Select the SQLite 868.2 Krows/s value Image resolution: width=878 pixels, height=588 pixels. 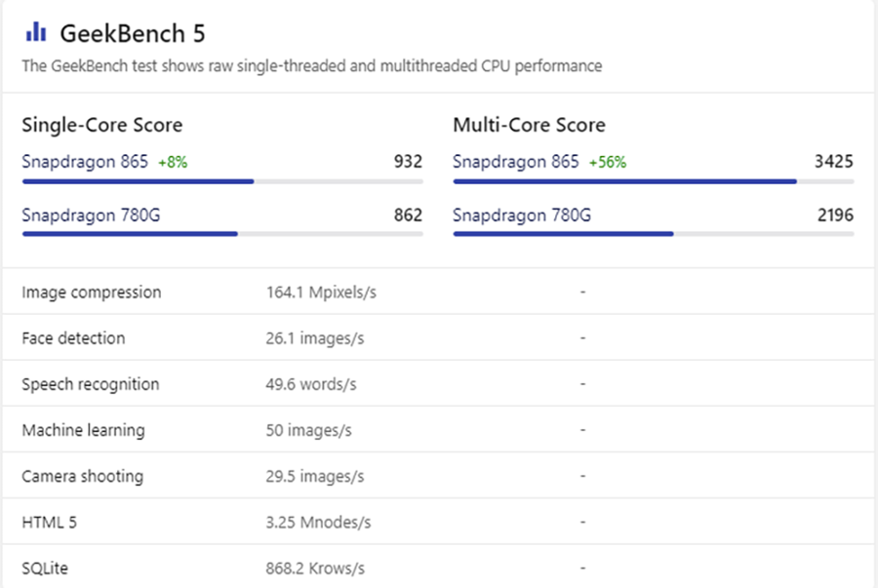(x=315, y=568)
